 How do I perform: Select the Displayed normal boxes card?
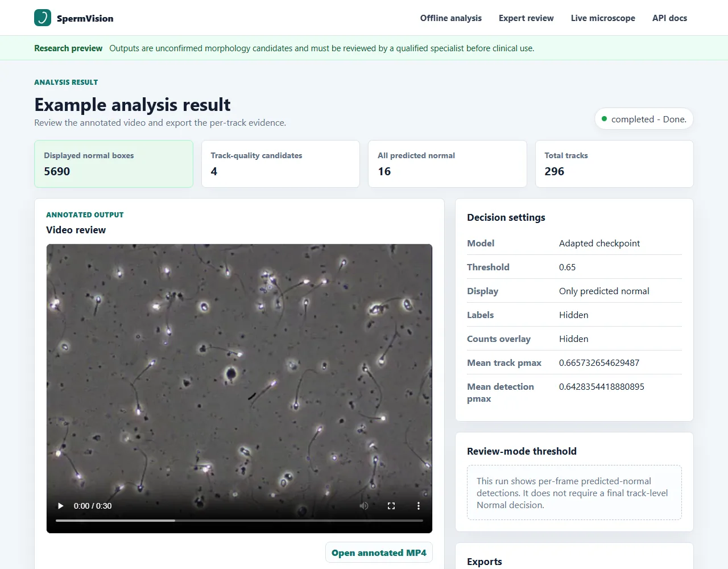click(114, 164)
